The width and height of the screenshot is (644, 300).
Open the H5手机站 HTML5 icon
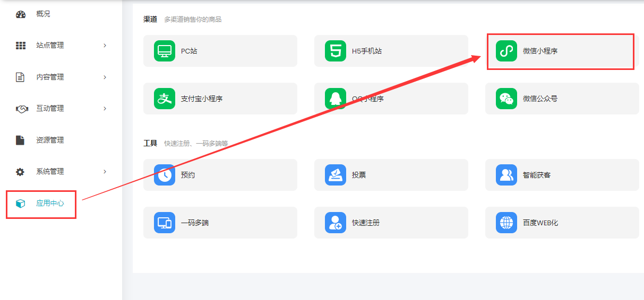[x=336, y=51]
